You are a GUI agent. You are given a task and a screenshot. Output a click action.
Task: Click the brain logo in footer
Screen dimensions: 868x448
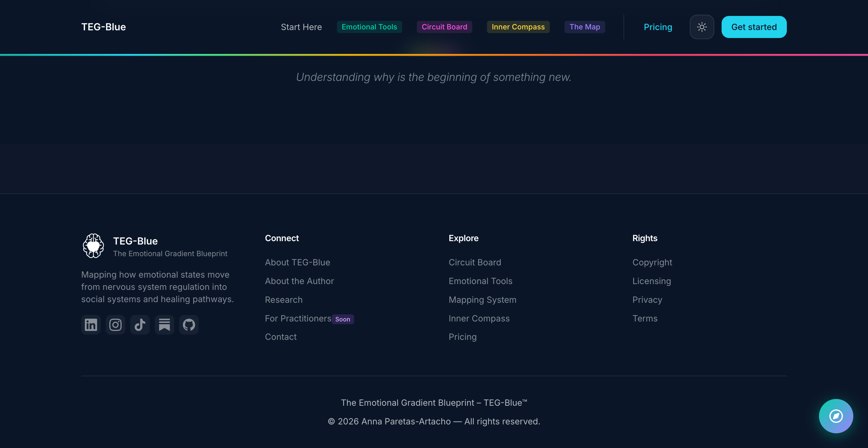point(93,246)
